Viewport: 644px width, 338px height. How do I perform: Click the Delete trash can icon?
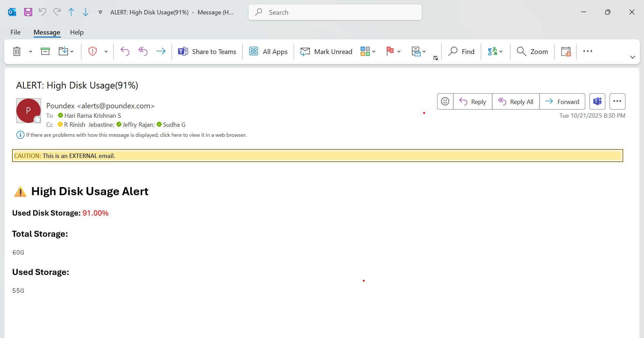point(17,51)
